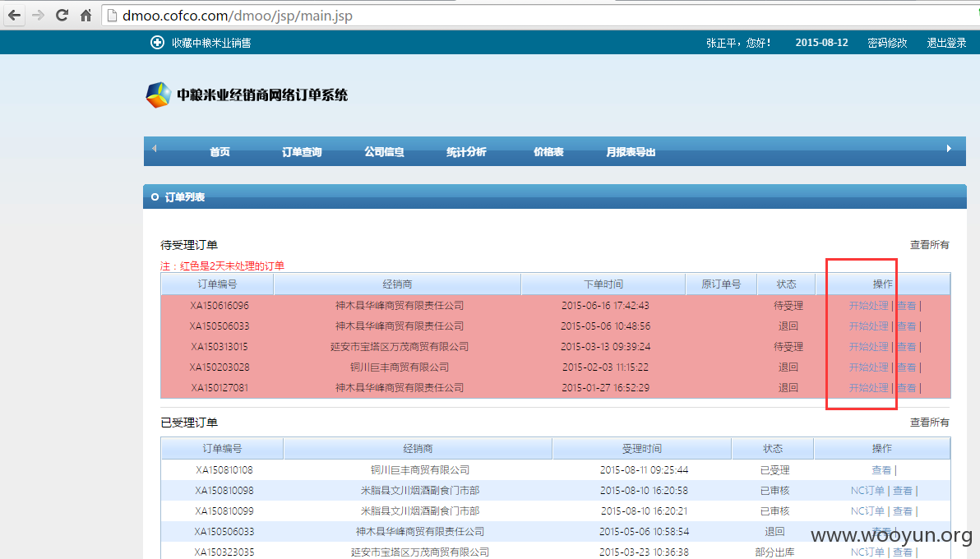This screenshot has height=559, width=980.
Task: Click the 原订单号 column header
Action: click(721, 284)
